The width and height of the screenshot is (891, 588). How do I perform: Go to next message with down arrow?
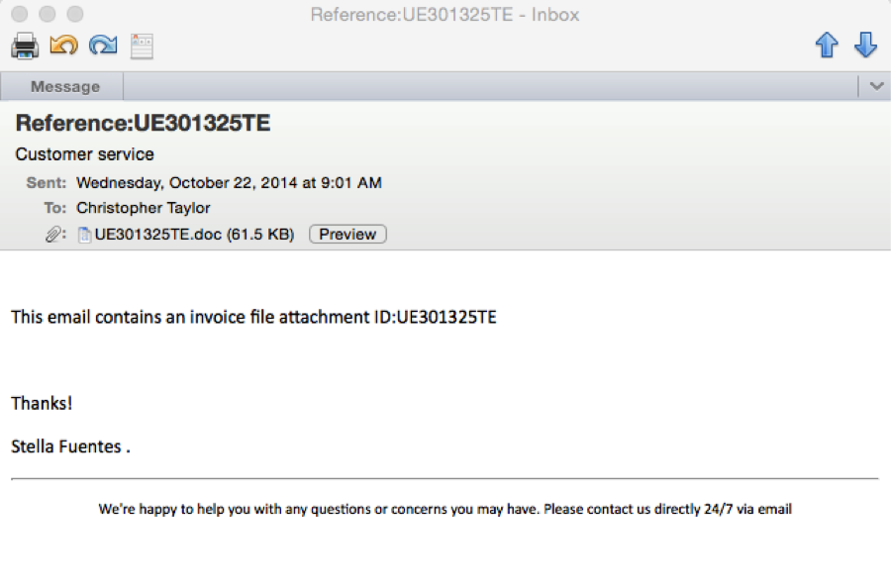pos(865,46)
